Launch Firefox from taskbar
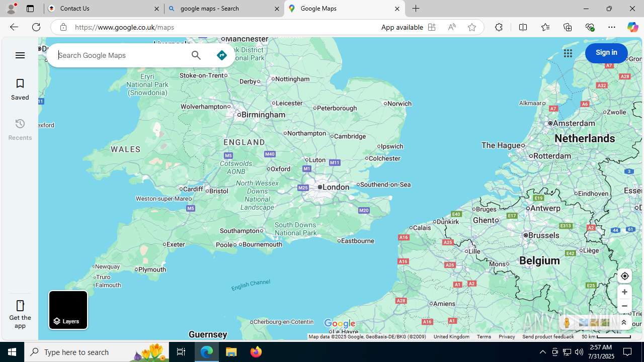The image size is (644, 362). coord(256,352)
